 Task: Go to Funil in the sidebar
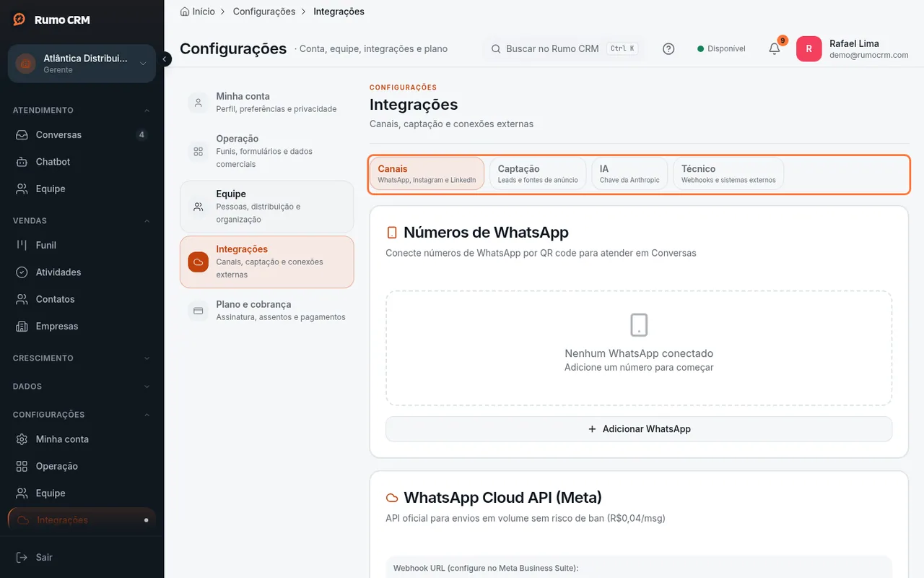coord(82,245)
